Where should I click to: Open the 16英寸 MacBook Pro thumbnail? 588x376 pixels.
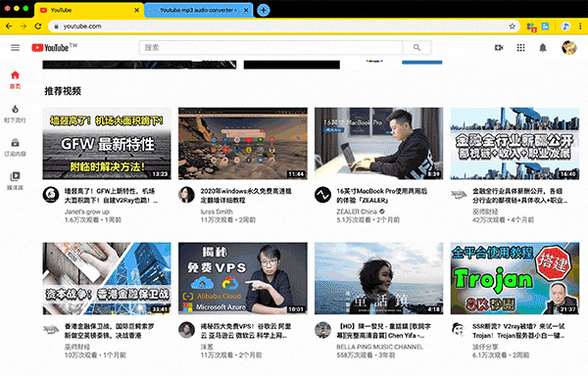click(x=378, y=143)
